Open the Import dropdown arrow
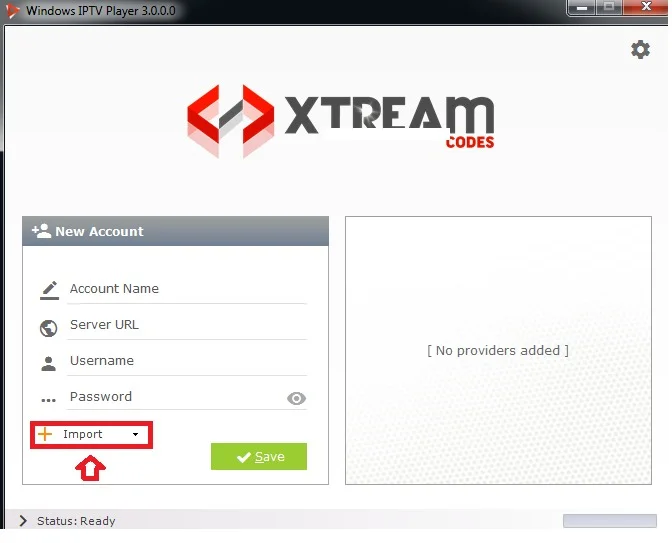The image size is (672, 543). [135, 434]
